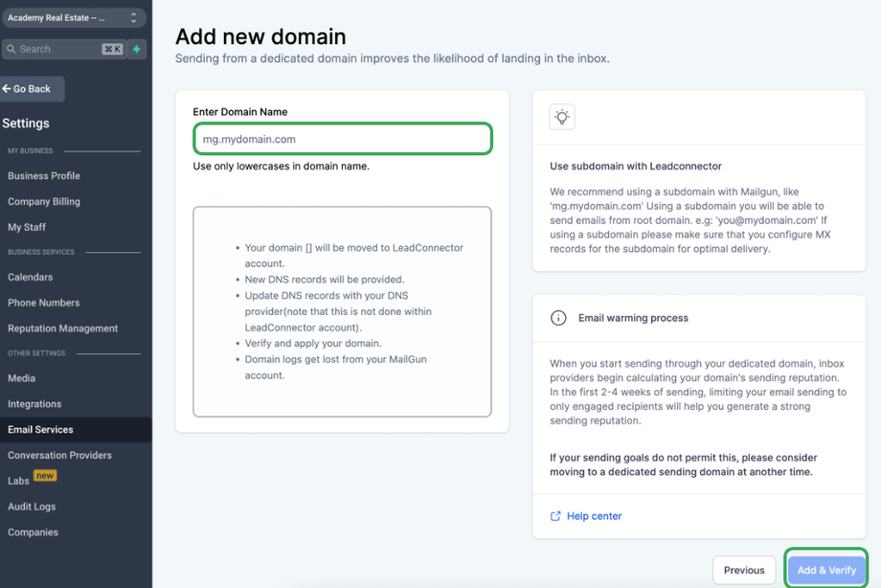Focus the Enter Domain Name input
Screen dimensions: 881x588
point(342,139)
